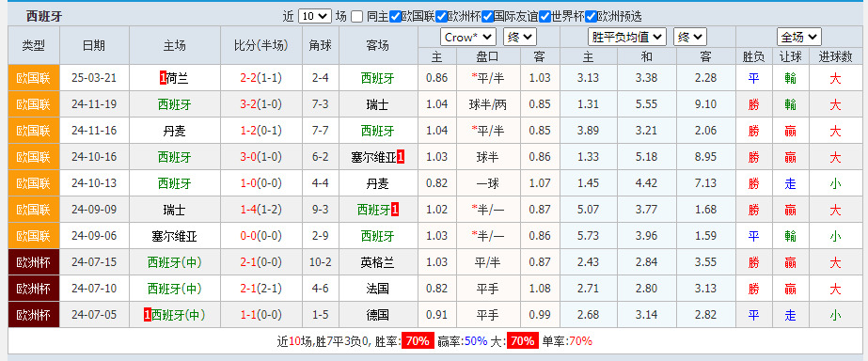Click 欧国联 type cell in 25-03-21 row
This screenshot has height=361, width=868.
point(34,78)
